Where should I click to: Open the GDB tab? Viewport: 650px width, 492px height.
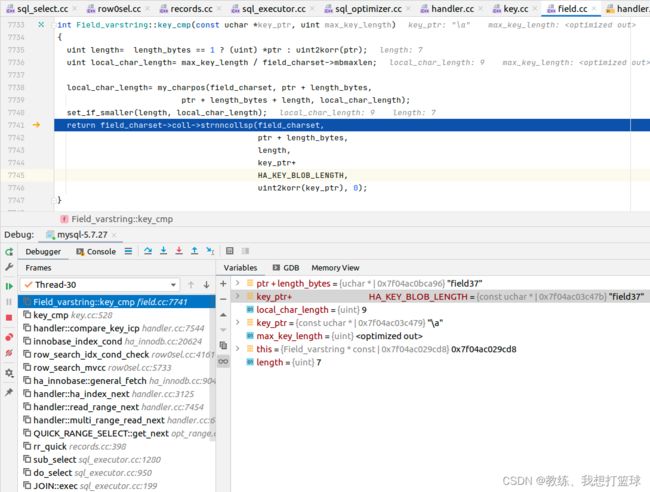point(286,268)
